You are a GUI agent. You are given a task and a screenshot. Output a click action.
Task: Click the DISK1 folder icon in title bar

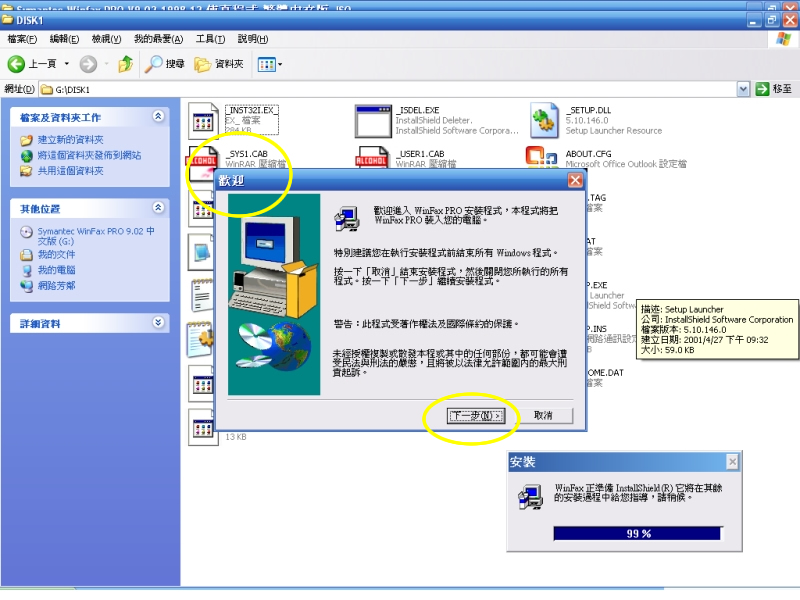pyautogui.click(x=8, y=20)
